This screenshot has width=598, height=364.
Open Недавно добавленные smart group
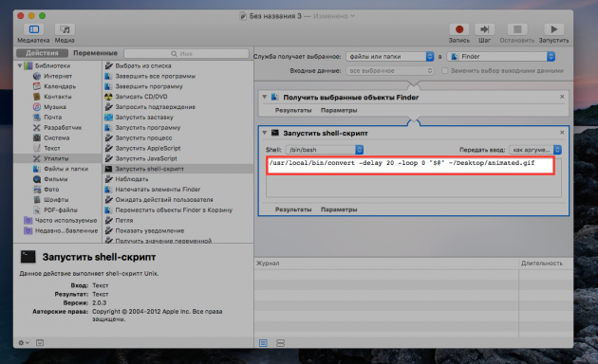click(66, 230)
